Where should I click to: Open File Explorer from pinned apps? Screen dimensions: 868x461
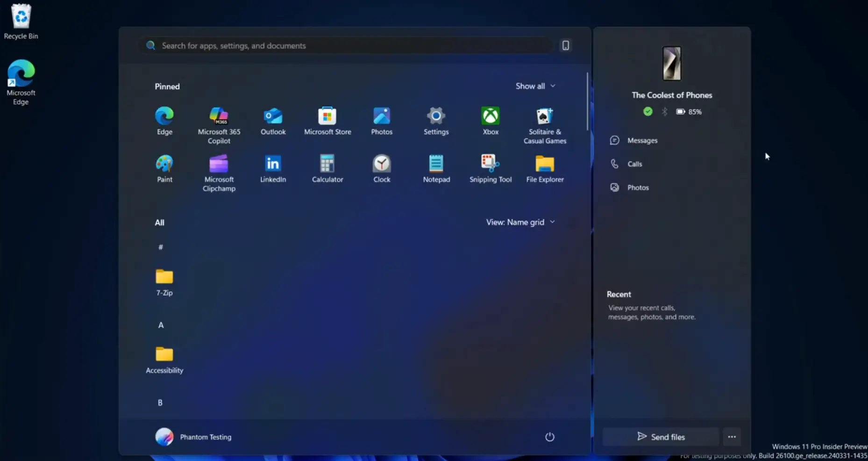(545, 168)
